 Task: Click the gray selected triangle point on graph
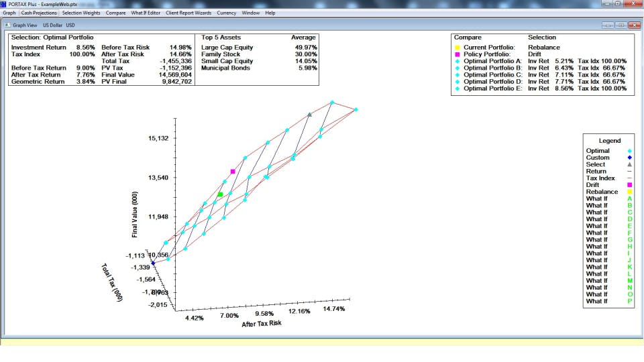(x=310, y=115)
